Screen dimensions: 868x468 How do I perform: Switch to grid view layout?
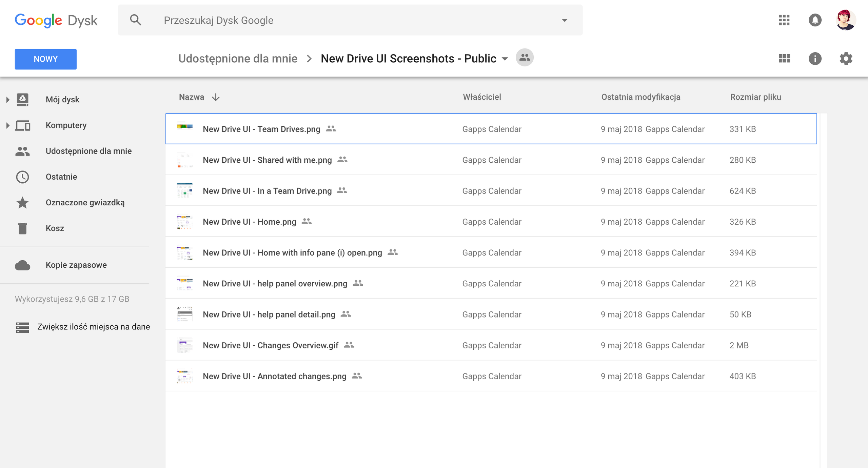tap(784, 59)
